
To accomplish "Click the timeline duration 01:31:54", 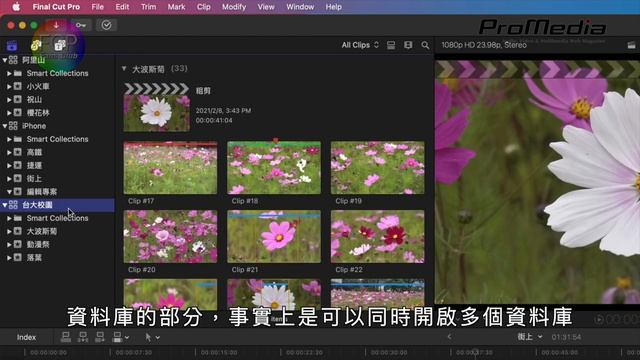I will (566, 337).
